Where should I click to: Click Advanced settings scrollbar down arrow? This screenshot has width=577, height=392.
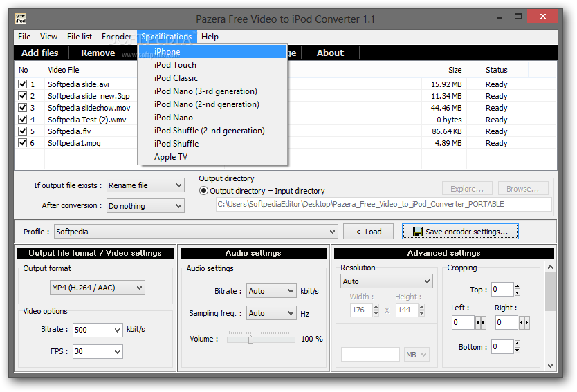point(550,366)
